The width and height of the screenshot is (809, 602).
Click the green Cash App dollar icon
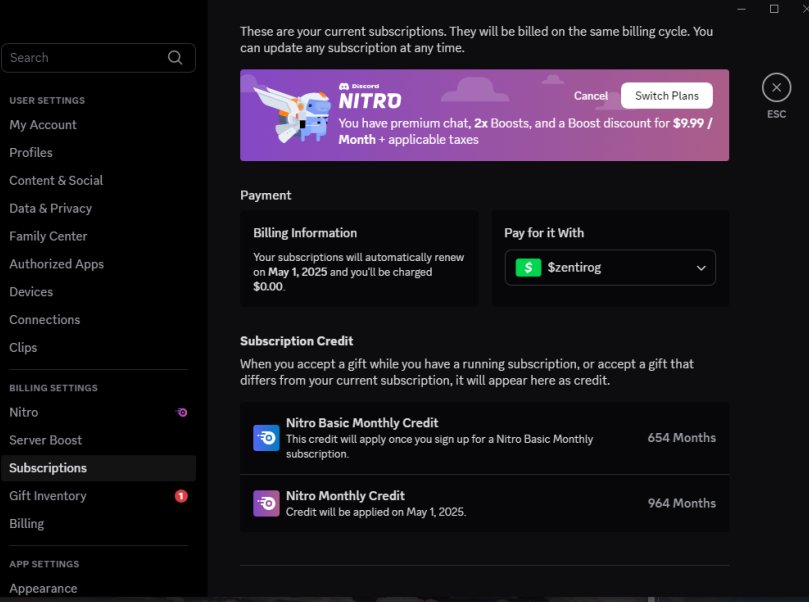pyautogui.click(x=528, y=267)
